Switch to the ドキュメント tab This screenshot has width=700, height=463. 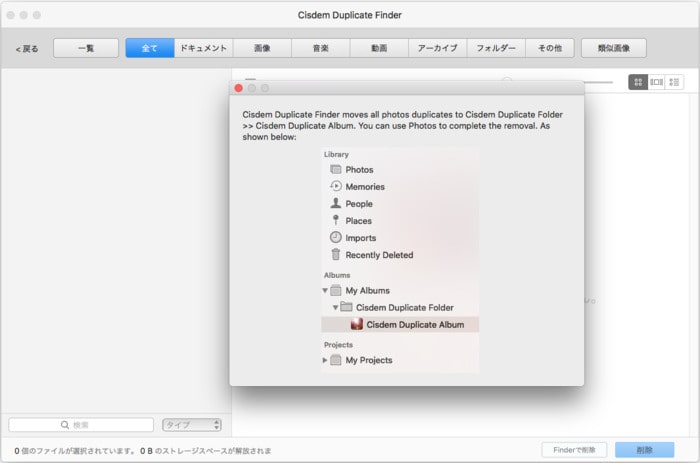click(x=203, y=48)
